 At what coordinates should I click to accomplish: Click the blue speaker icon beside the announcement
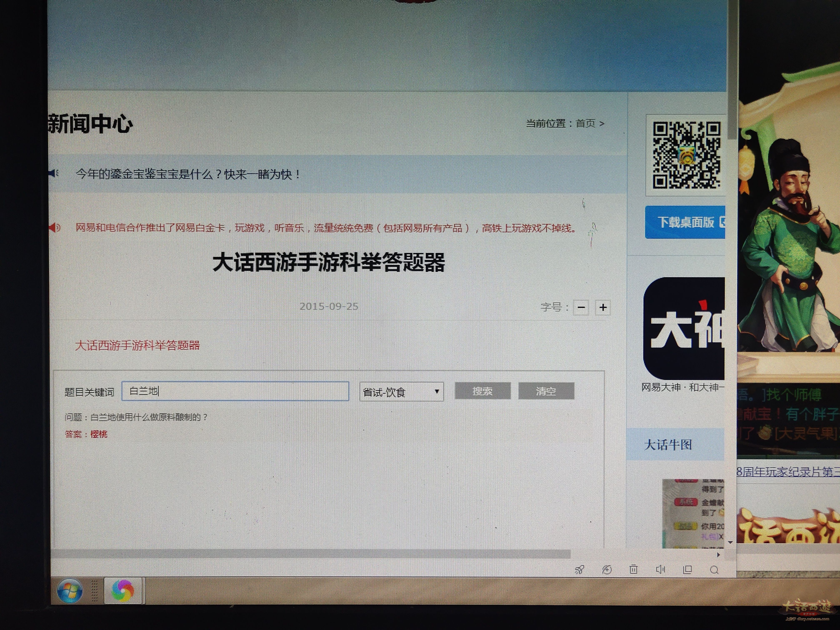54,174
